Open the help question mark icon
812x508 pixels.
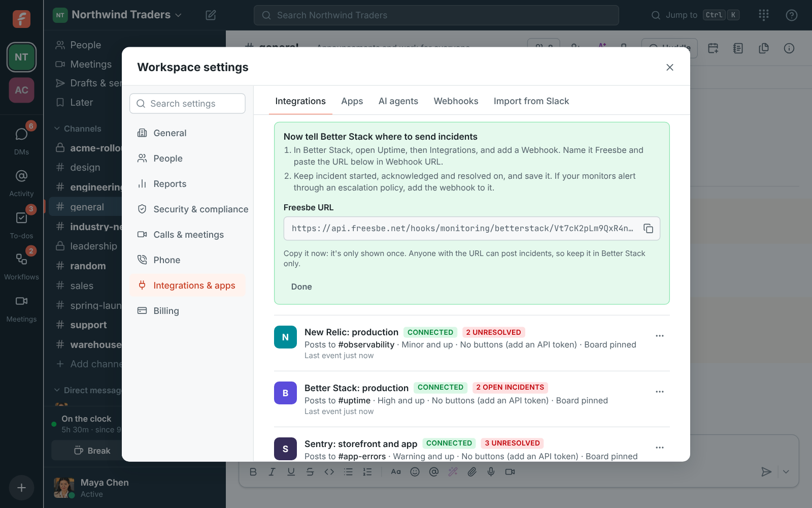click(792, 15)
